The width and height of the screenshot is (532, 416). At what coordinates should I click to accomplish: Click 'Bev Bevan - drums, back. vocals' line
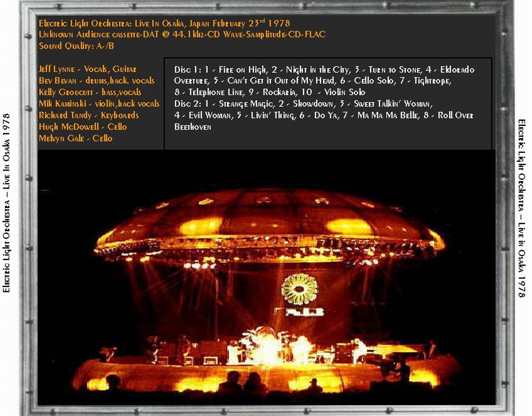(x=97, y=81)
